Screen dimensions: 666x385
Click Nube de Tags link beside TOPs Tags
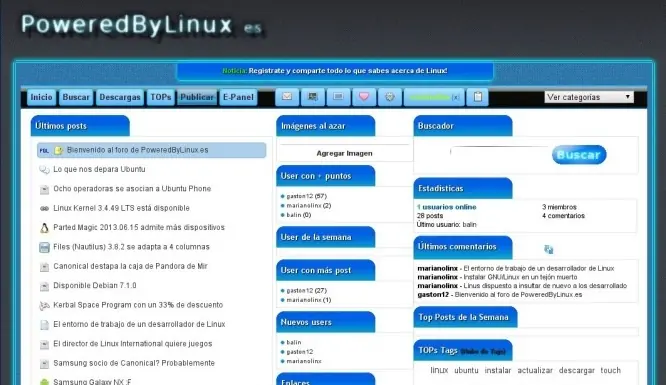point(483,351)
